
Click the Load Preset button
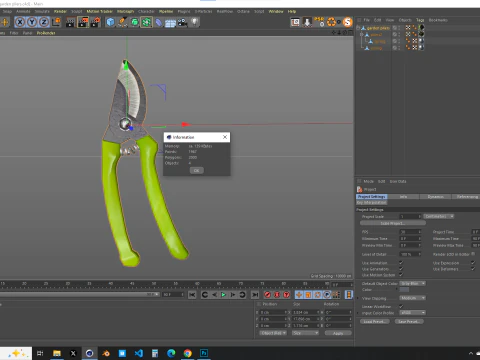[x=375, y=322]
